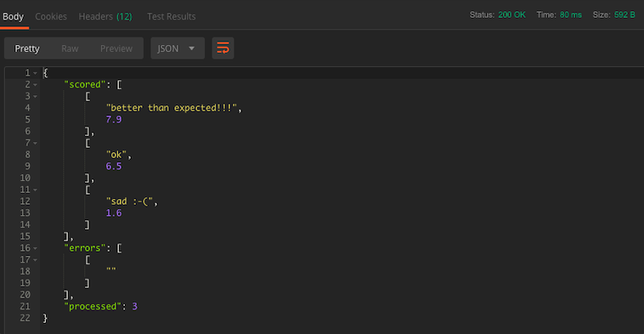Switch to the Body tab
This screenshot has height=334, width=644.
[13, 16]
